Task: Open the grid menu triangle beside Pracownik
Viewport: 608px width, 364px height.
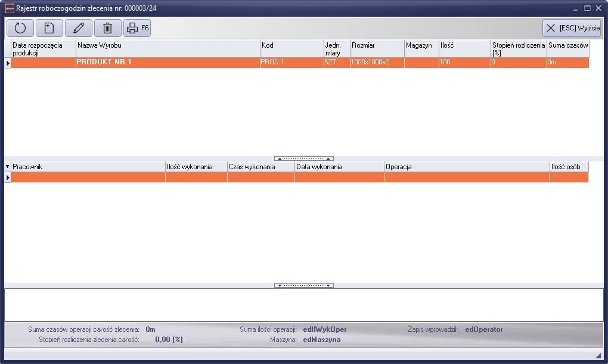Action: coord(8,167)
